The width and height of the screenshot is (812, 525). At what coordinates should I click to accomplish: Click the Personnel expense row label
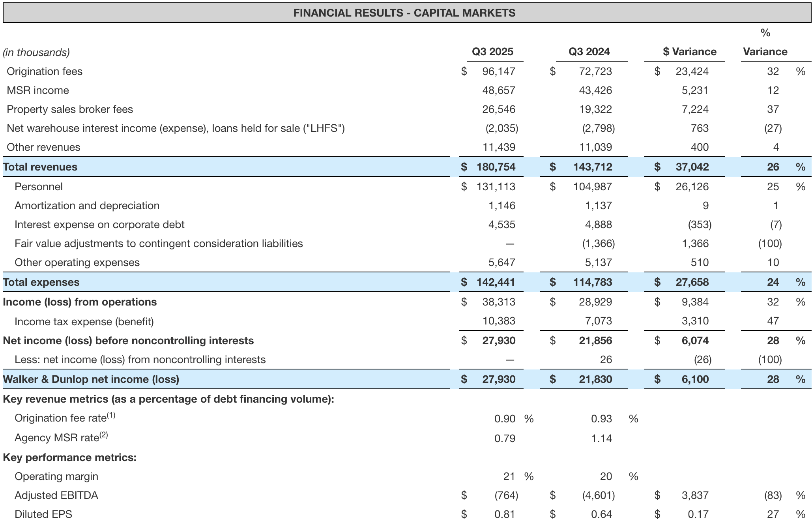(x=39, y=187)
